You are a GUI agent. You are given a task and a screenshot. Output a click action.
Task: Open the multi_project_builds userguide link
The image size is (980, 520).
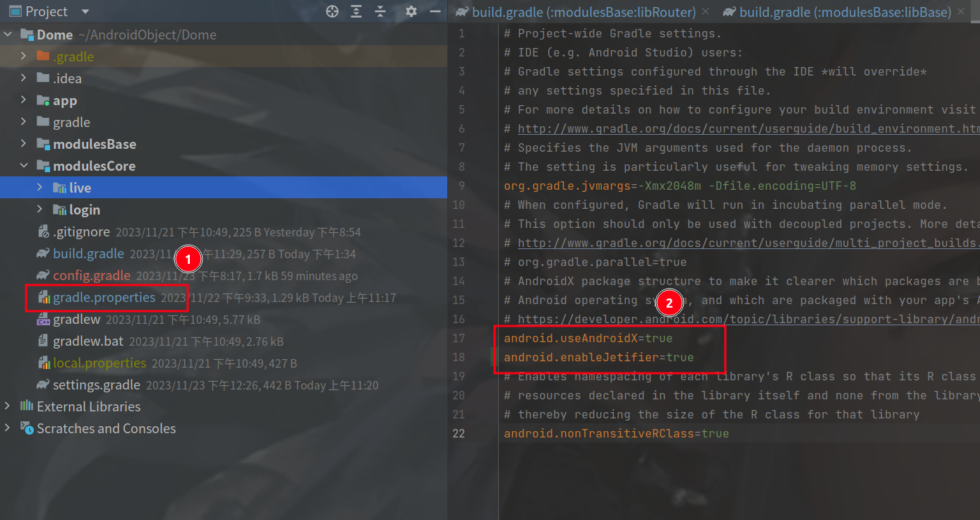pos(749,243)
